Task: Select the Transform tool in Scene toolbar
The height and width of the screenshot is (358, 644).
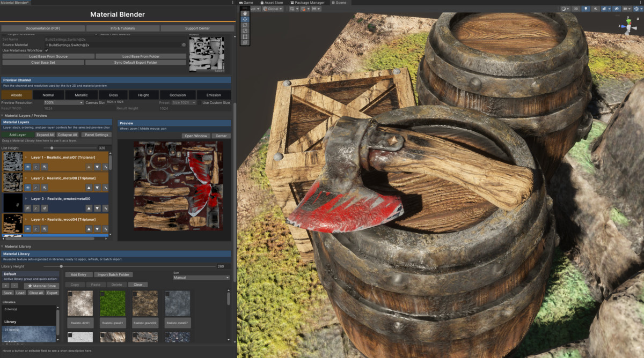Action: 245,42
